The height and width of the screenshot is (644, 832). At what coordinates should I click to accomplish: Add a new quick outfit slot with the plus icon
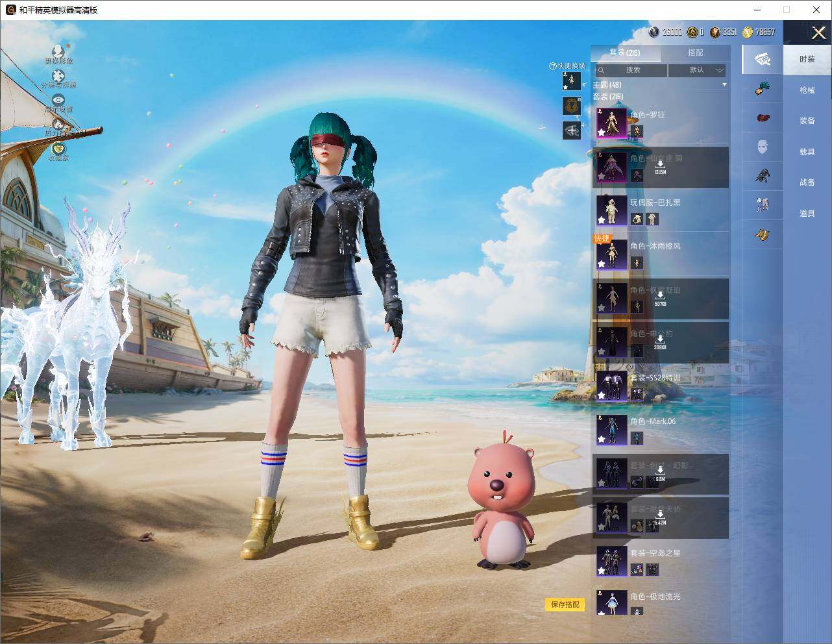point(571,130)
